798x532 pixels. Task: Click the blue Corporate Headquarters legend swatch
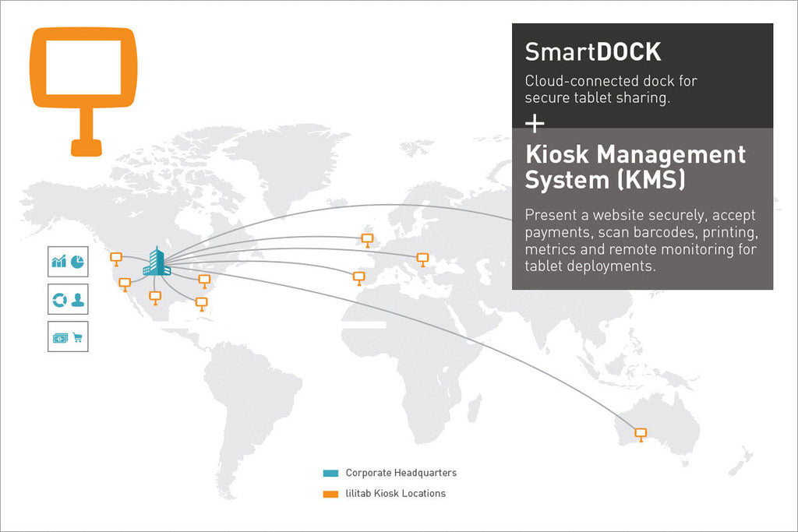tap(330, 473)
